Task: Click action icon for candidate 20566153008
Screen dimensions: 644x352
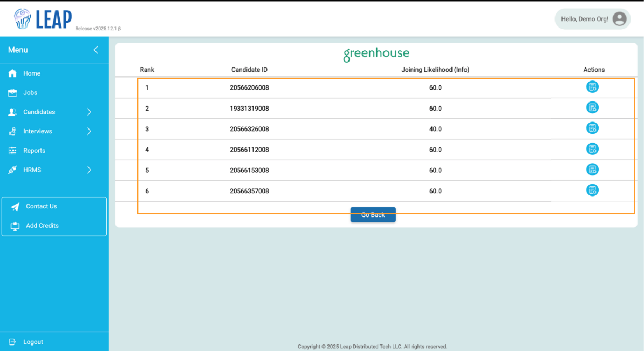Action: tap(592, 170)
